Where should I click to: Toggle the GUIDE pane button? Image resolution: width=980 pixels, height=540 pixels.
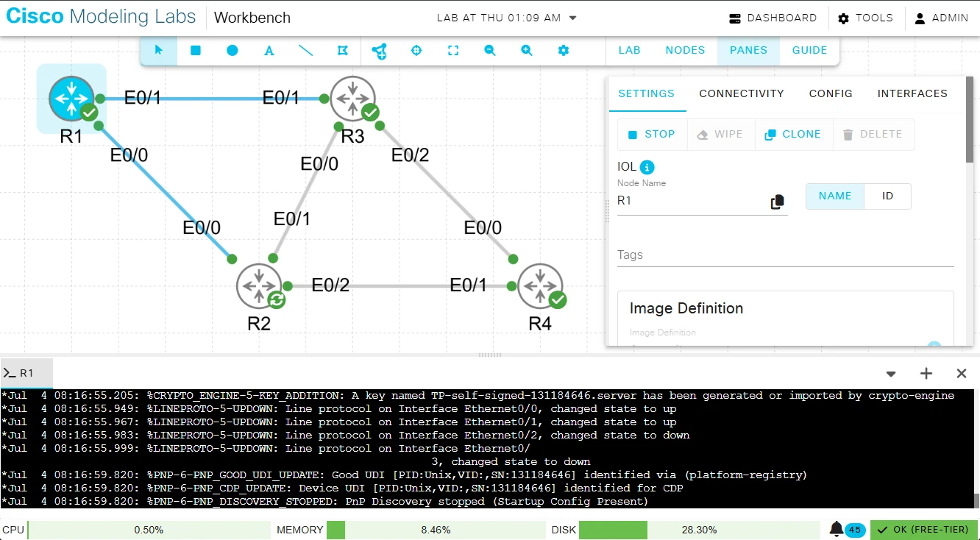(809, 51)
